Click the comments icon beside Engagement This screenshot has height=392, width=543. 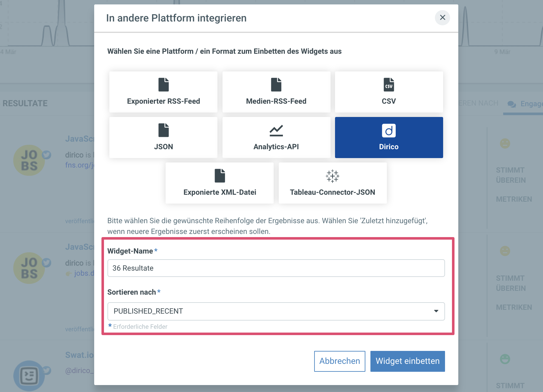point(512,104)
